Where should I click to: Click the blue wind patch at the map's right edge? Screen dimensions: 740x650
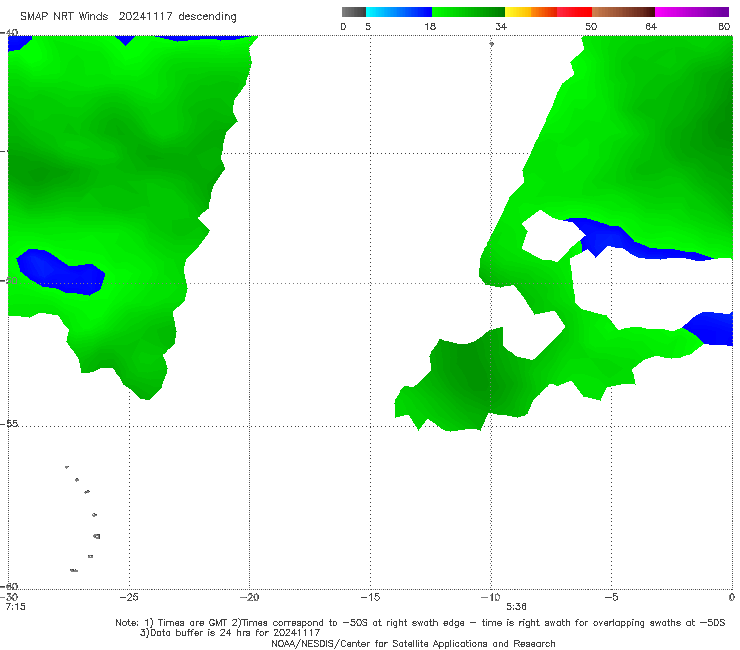point(710,329)
